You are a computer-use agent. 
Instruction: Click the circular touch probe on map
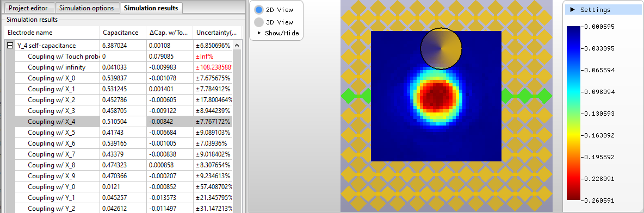click(441, 48)
